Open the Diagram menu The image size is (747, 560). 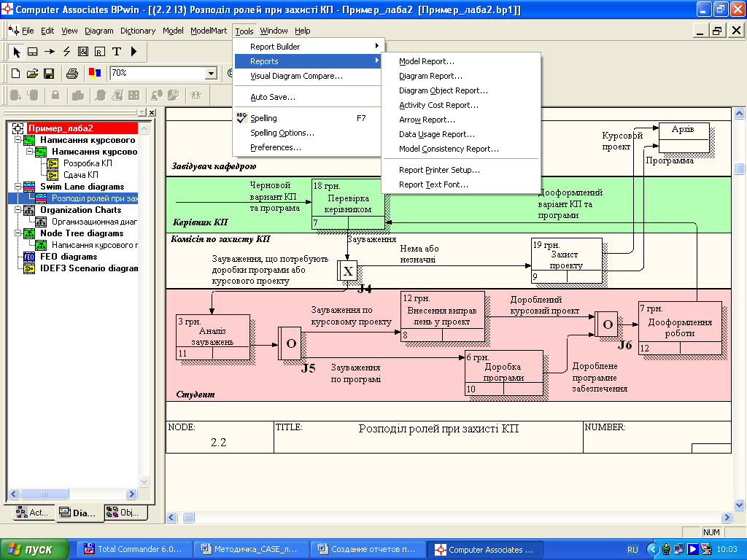[x=99, y=31]
